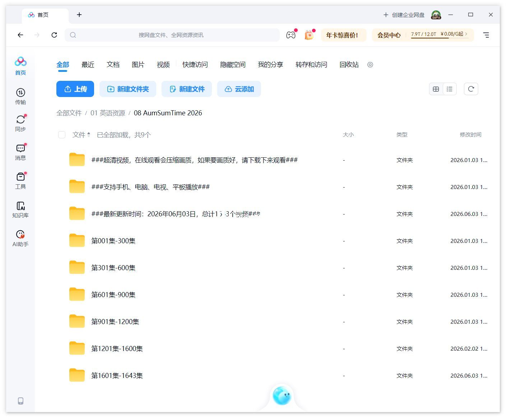Screen dimensions: 507x420
Task: Click the 新建文件夹 button
Action: tap(128, 89)
